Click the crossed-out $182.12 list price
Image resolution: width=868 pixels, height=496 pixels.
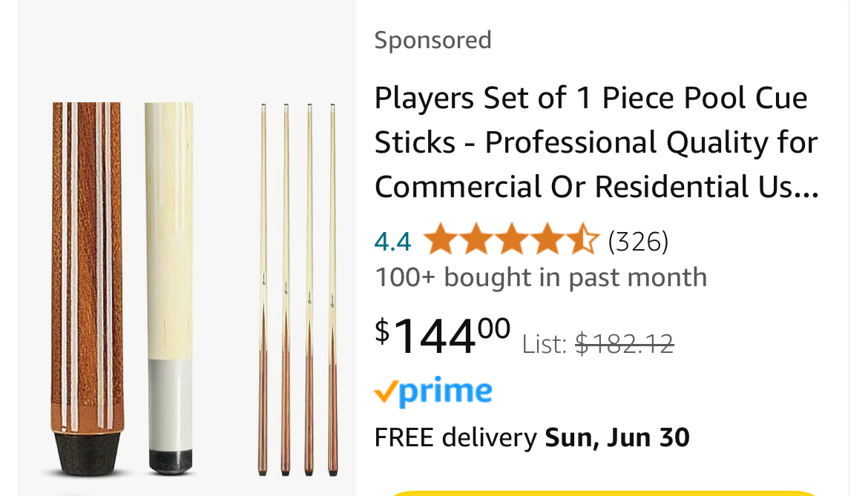pos(624,343)
